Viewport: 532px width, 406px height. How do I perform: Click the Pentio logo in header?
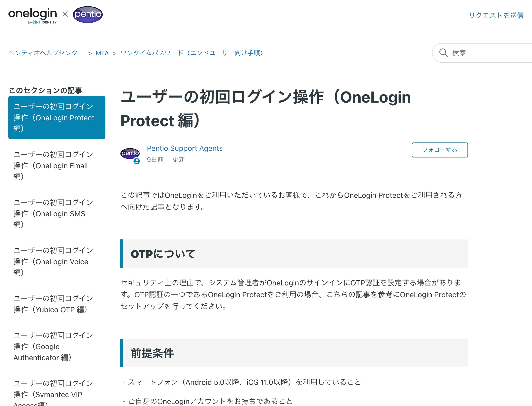tap(88, 15)
